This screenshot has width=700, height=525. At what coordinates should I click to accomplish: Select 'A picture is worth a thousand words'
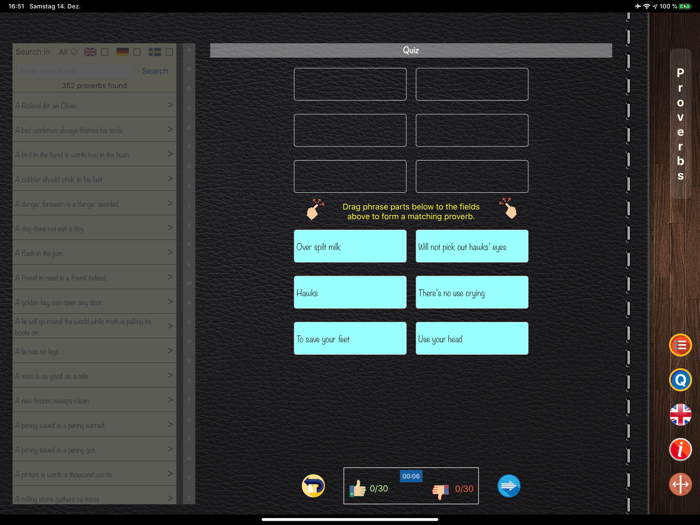(94, 474)
